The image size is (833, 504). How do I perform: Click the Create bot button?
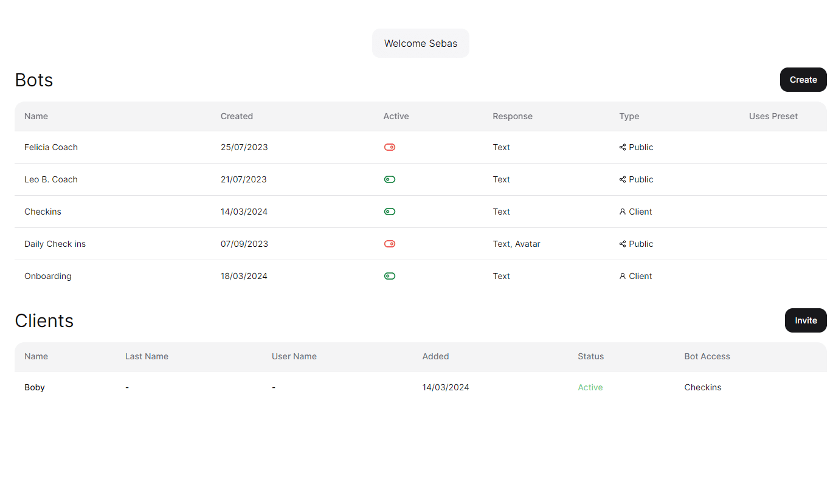(803, 80)
